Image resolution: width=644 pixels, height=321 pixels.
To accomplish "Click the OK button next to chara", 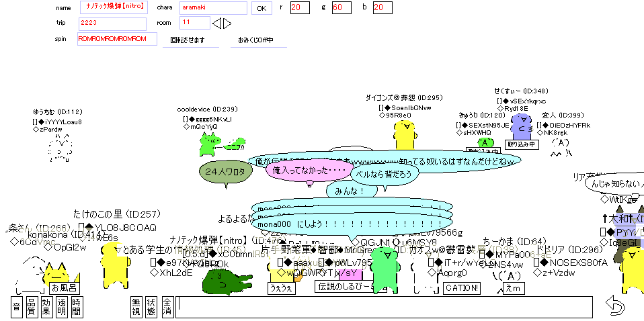I will pos(261,9).
